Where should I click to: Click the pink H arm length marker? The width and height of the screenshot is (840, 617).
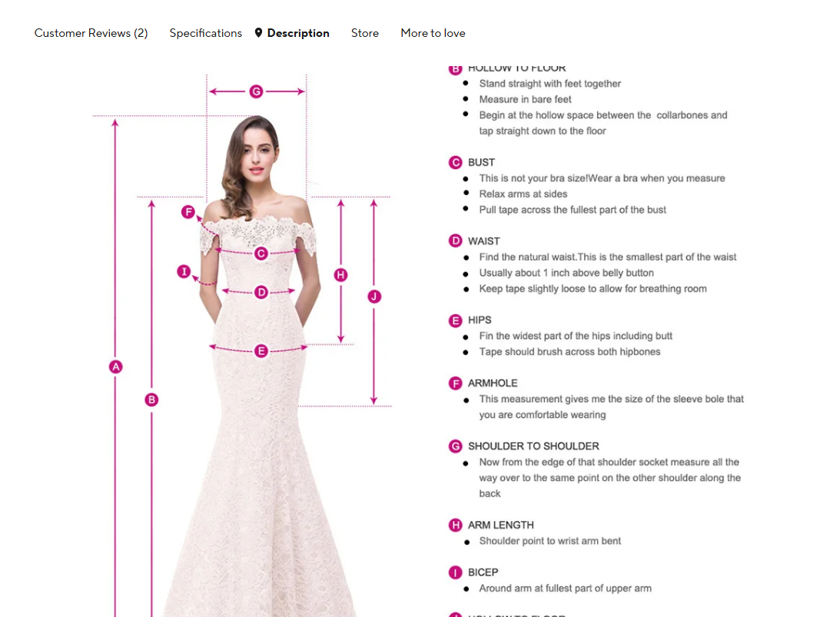coord(340,275)
